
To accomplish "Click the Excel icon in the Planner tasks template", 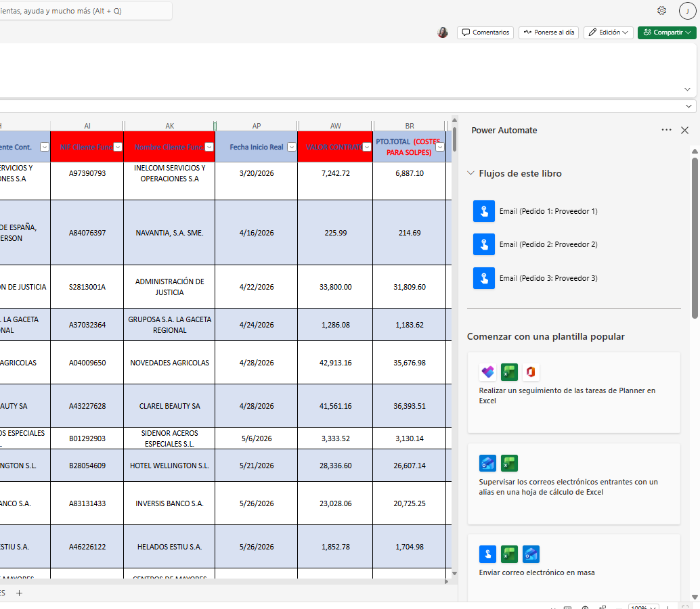I will tap(509, 371).
